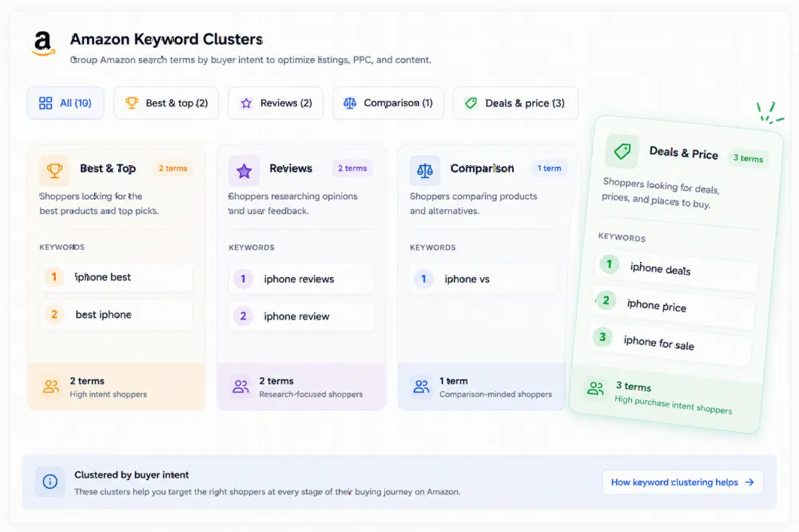
Task: Click the '2 terms' badge on Reviews card
Action: (352, 169)
